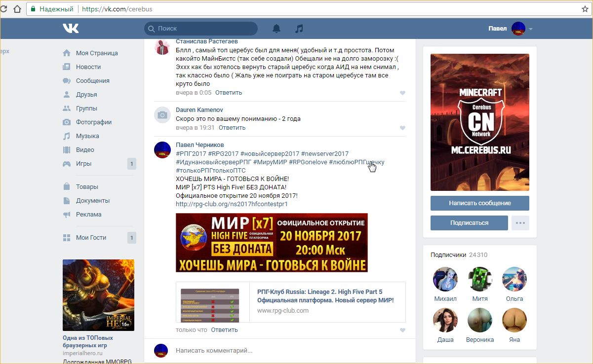The height and width of the screenshot is (364, 593).
Task: Open subscriber Ольга's avatar
Action: (514, 280)
